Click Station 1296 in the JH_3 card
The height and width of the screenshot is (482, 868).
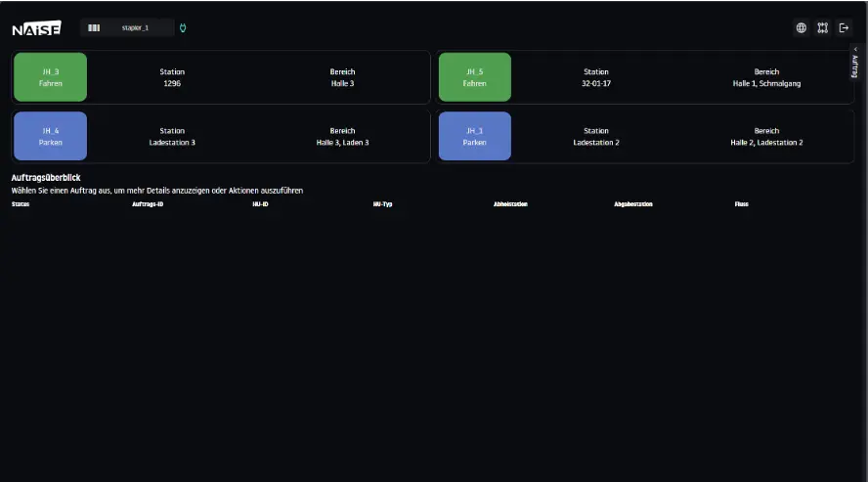(172, 84)
